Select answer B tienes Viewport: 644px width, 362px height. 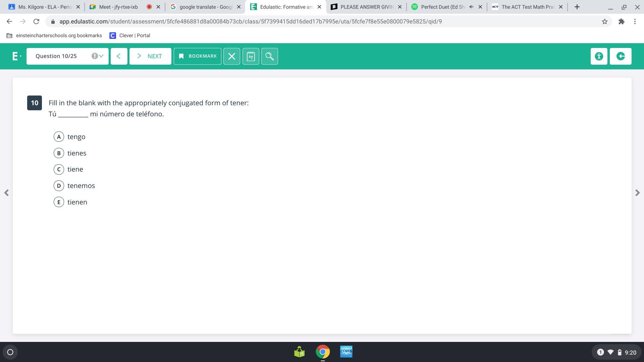click(59, 153)
